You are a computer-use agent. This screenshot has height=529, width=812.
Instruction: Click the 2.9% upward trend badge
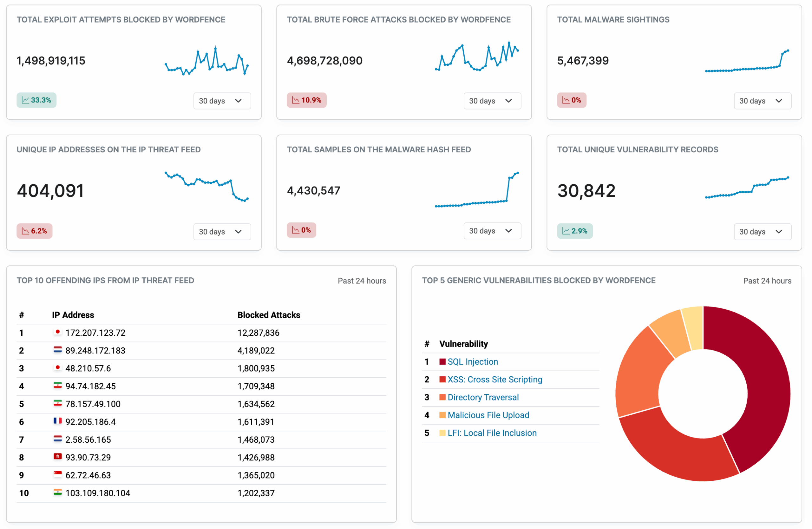[575, 231]
